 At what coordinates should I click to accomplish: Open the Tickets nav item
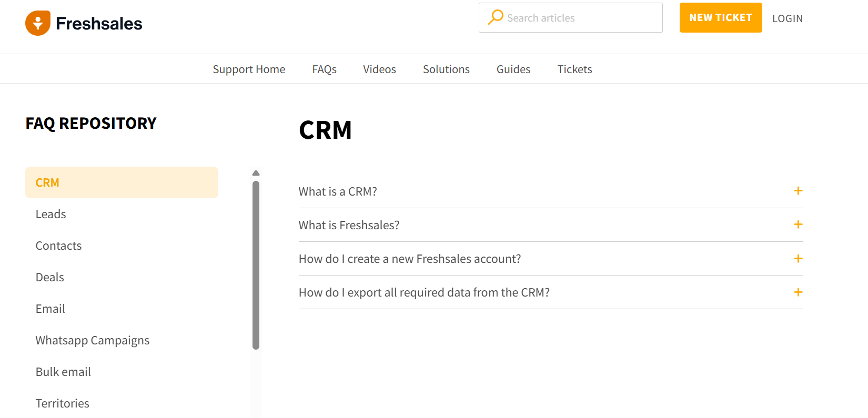(x=574, y=69)
